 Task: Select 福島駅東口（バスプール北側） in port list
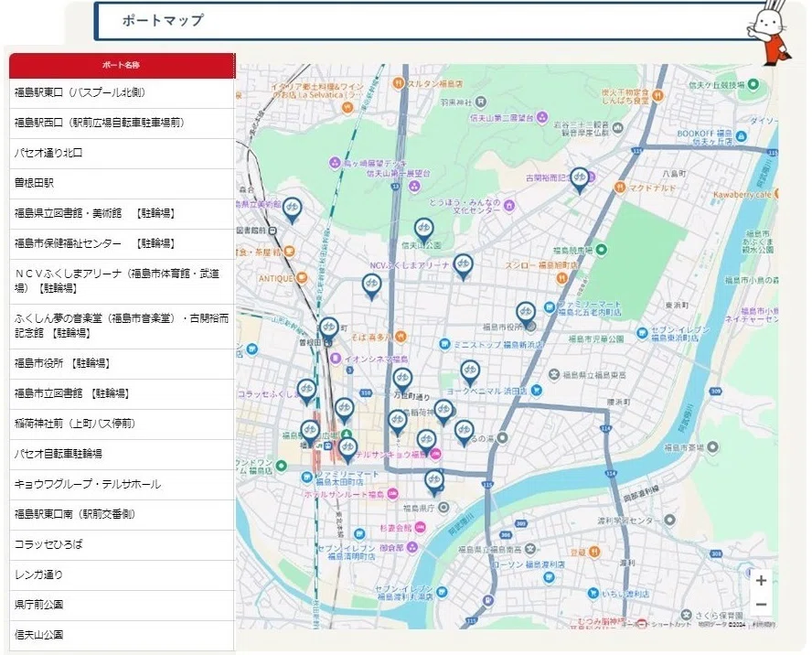click(122, 92)
